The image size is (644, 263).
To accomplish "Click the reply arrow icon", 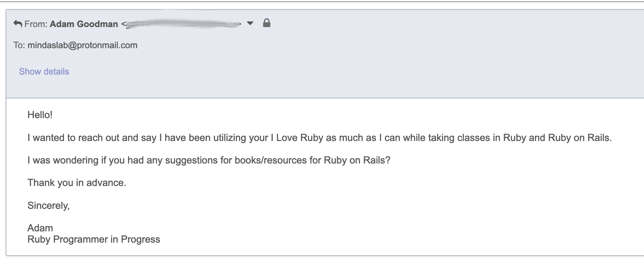I will tap(18, 24).
